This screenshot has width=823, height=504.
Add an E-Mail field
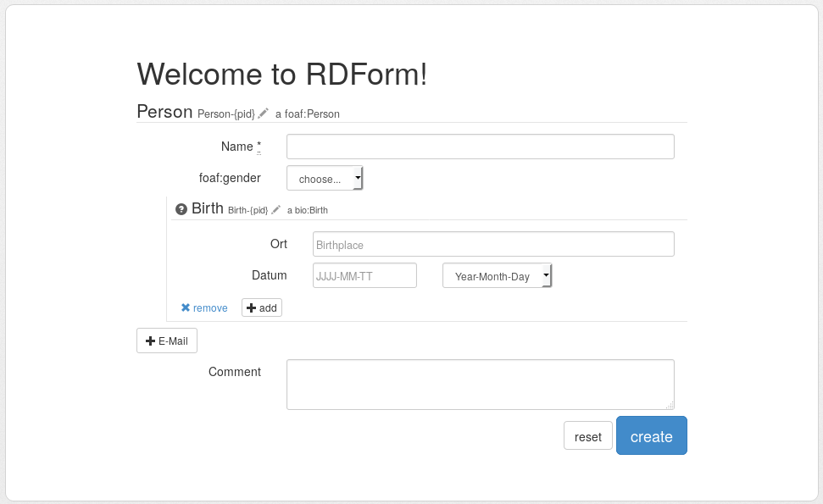(167, 341)
